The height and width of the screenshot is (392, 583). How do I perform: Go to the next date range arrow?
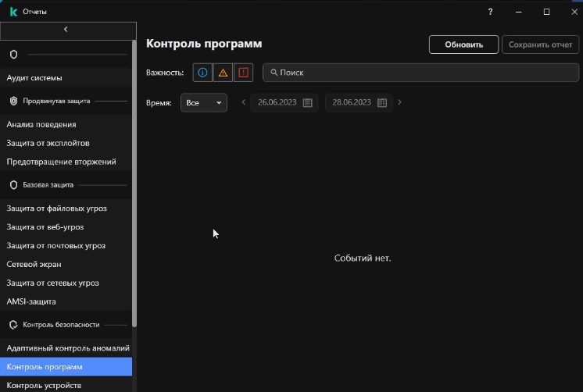coord(399,102)
